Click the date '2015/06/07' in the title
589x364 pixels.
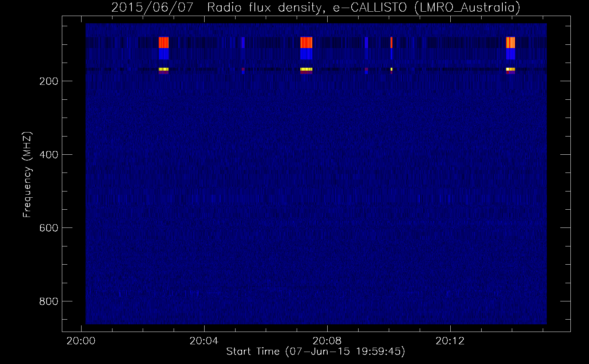pyautogui.click(x=152, y=7)
